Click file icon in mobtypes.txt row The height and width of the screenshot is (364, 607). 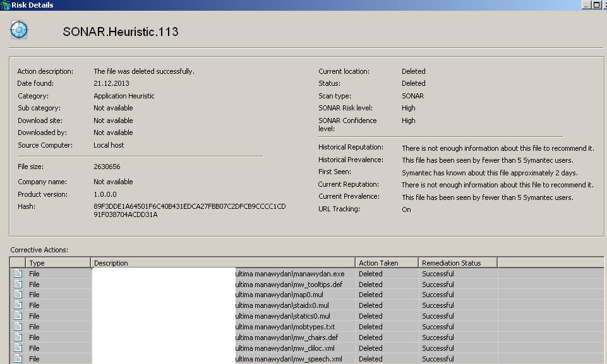[x=18, y=326]
